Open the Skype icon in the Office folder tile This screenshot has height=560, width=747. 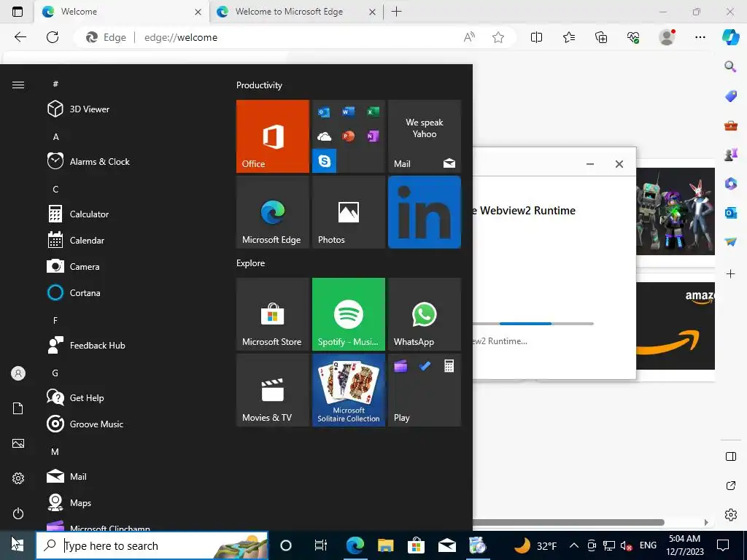coord(324,161)
